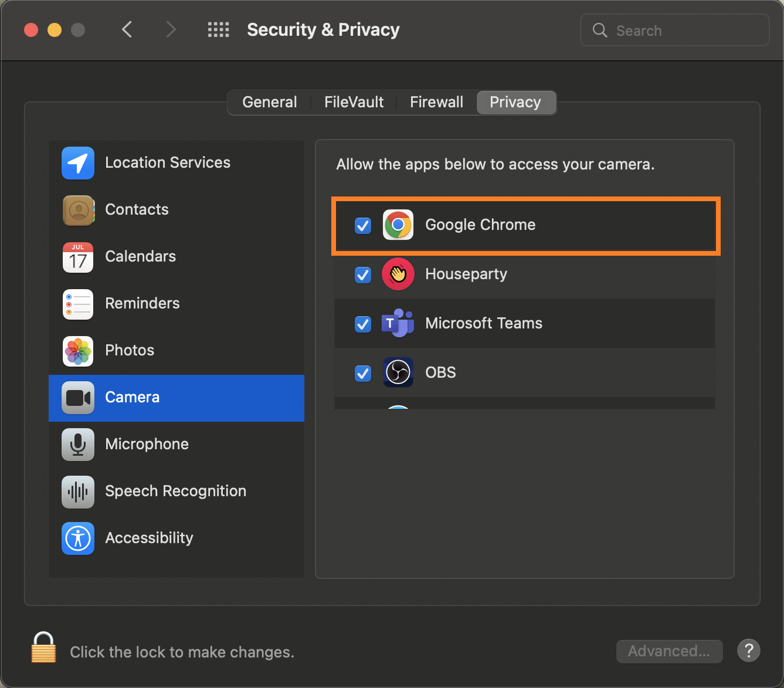Click the Microsoft Teams name text

coord(484,323)
